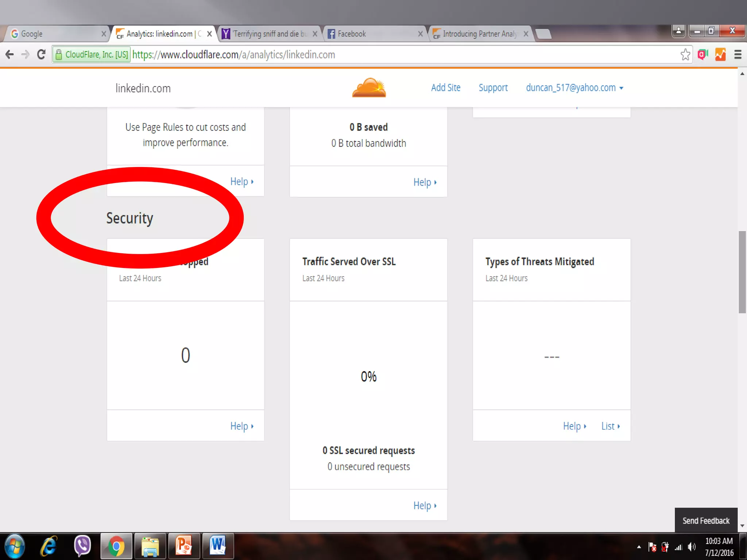Switch to Introducing Partner Analytics tab
The image size is (747, 560).
point(479,34)
